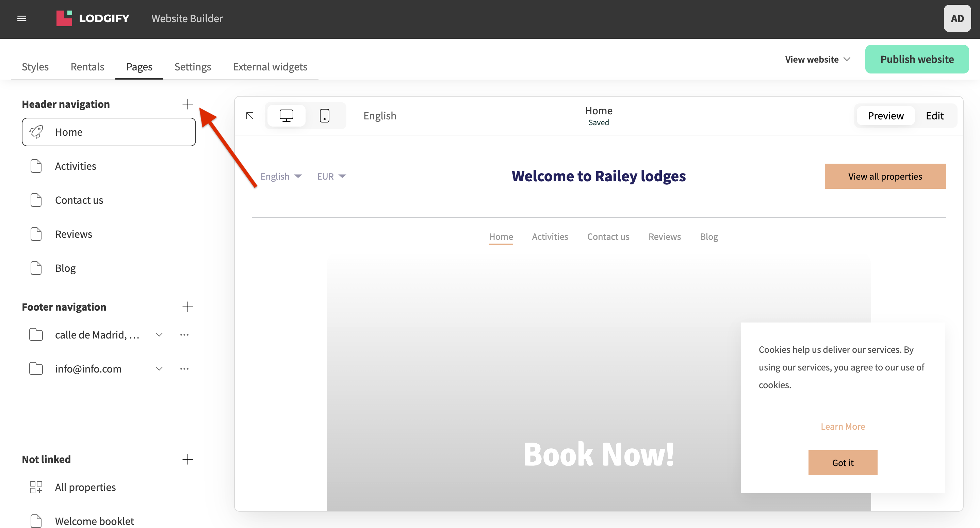
Task: Expand the info@info.com footer folder
Action: click(x=159, y=368)
